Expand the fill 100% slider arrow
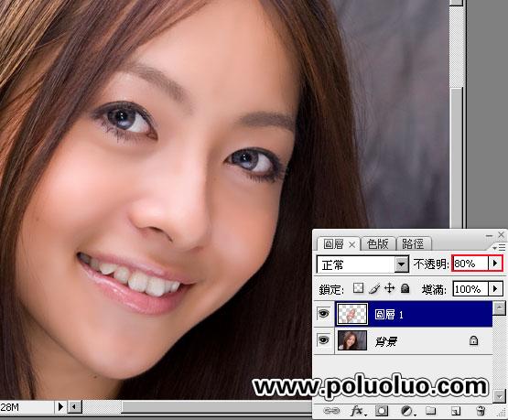508x420 pixels. click(495, 288)
